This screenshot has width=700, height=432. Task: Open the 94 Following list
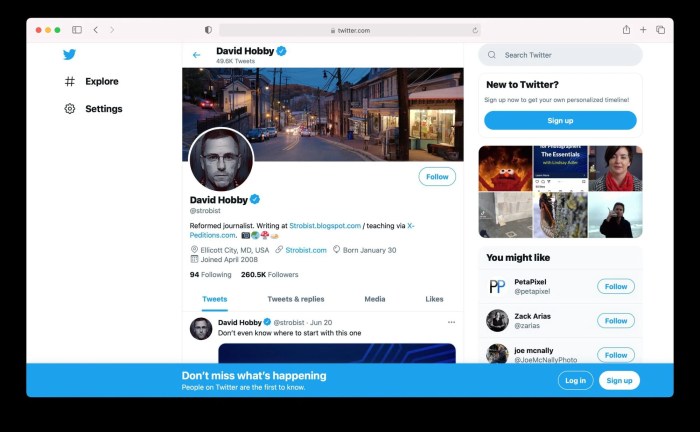pos(211,275)
